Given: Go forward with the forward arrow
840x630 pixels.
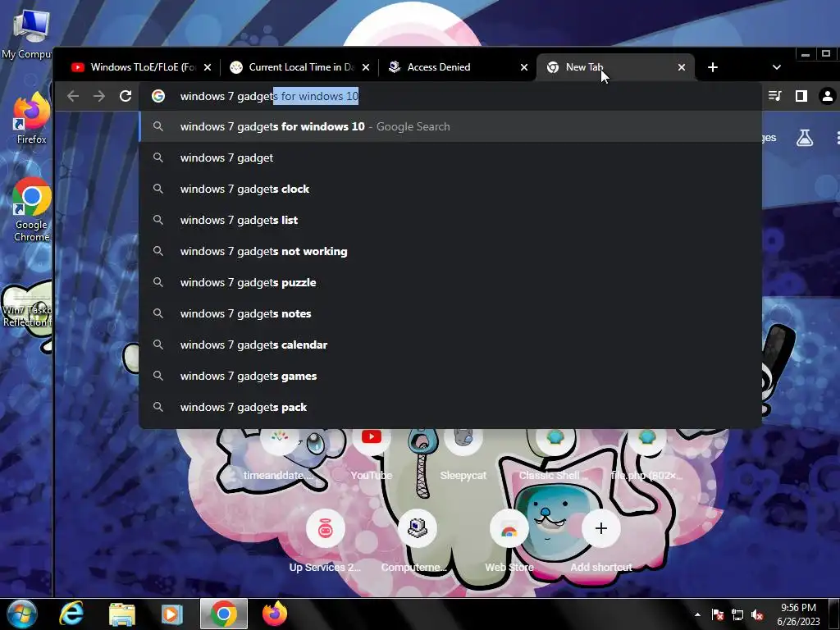Looking at the screenshot, I should coord(99,96).
